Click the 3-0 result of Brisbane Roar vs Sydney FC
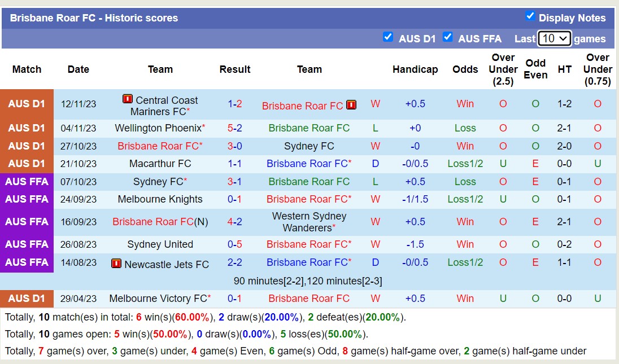 pyautogui.click(x=235, y=146)
